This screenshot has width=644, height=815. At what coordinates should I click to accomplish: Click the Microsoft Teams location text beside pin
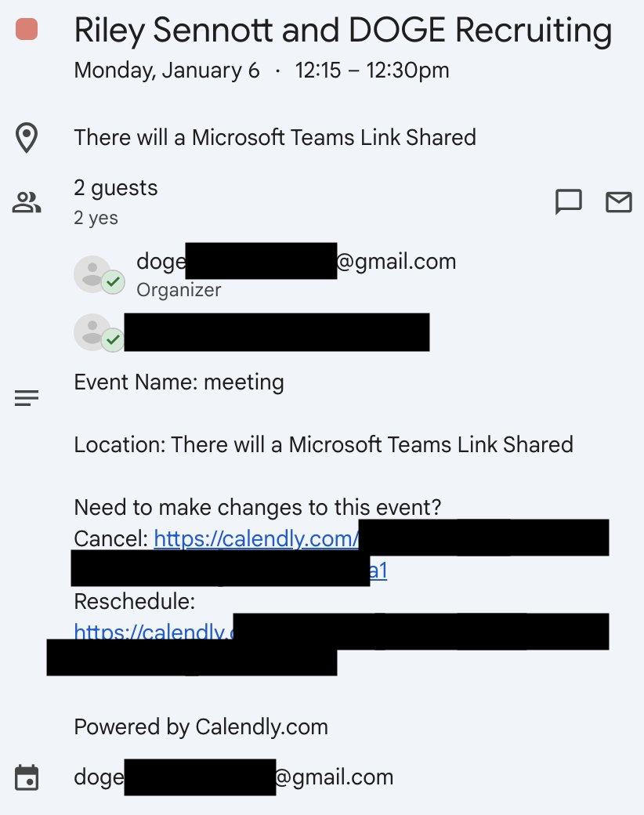click(x=275, y=138)
